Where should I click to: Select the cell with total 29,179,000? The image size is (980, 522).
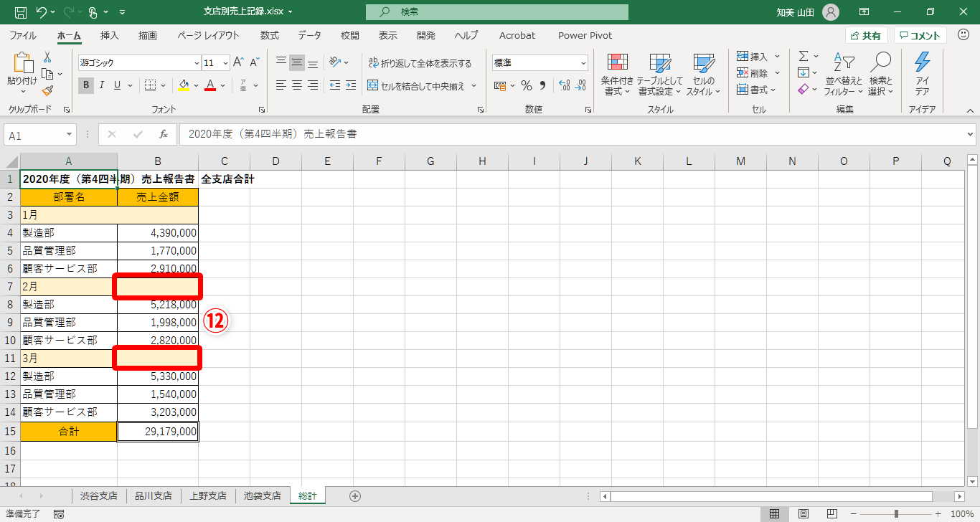[x=158, y=432]
